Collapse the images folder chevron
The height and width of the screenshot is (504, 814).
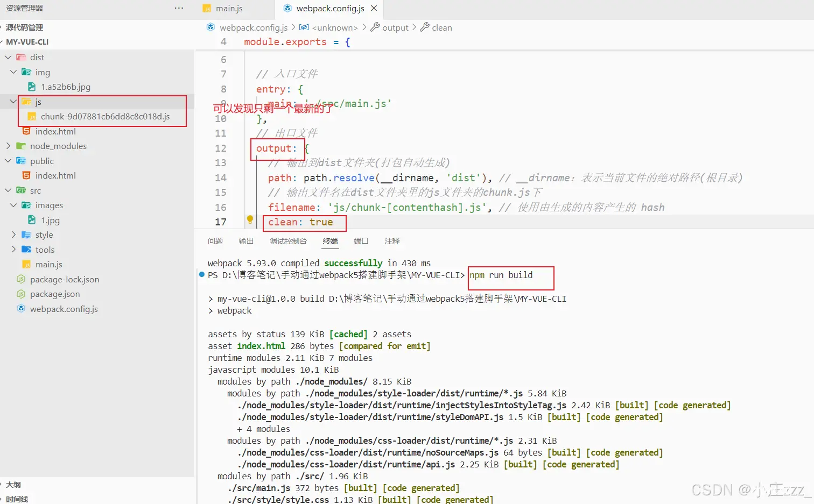coord(13,205)
